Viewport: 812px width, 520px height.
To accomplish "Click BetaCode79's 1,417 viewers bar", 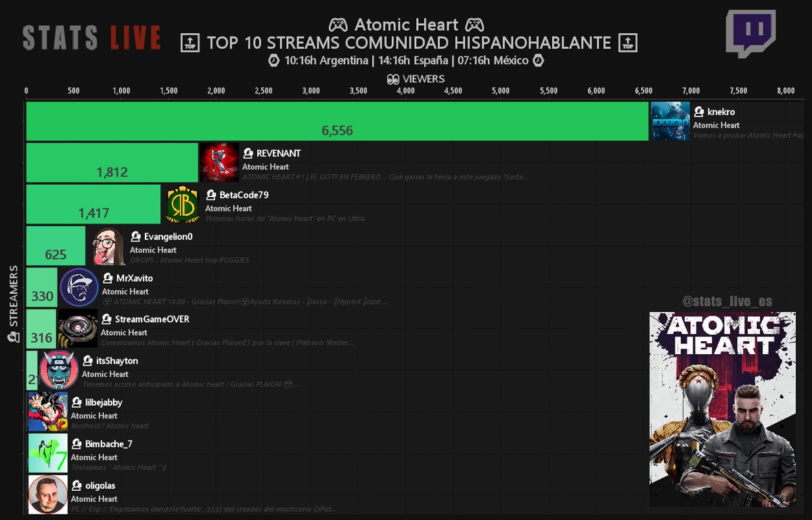I will tap(93, 204).
